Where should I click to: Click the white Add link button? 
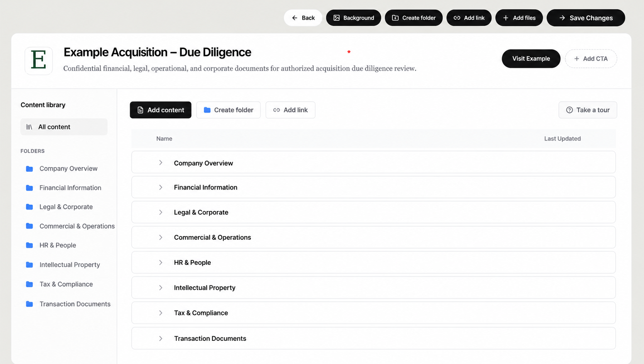point(290,110)
